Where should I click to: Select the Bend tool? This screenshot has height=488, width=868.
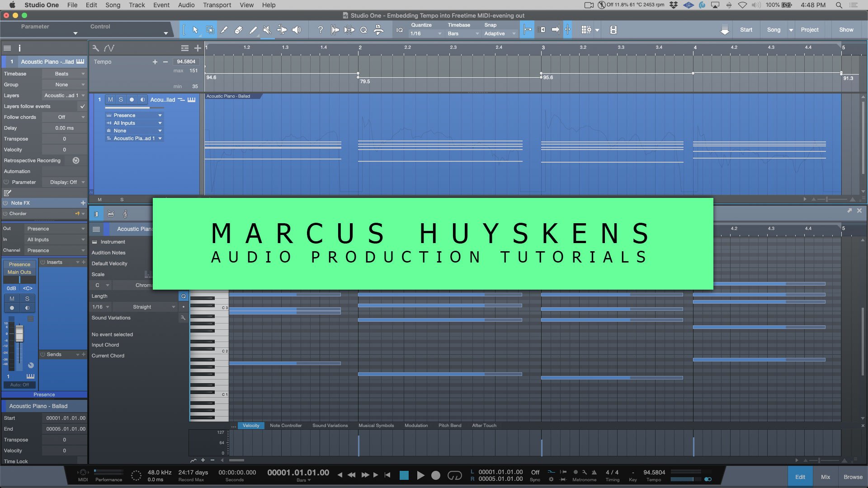coord(282,30)
